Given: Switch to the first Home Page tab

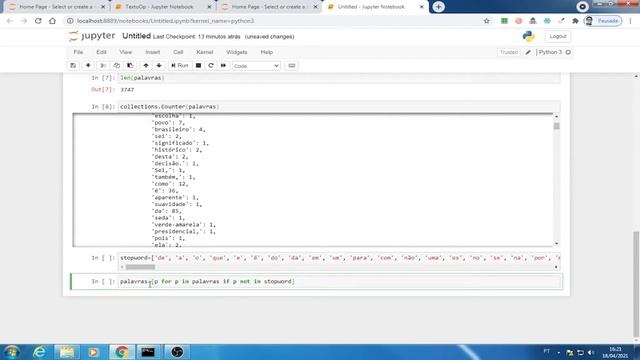Looking at the screenshot, I should (x=56, y=7).
